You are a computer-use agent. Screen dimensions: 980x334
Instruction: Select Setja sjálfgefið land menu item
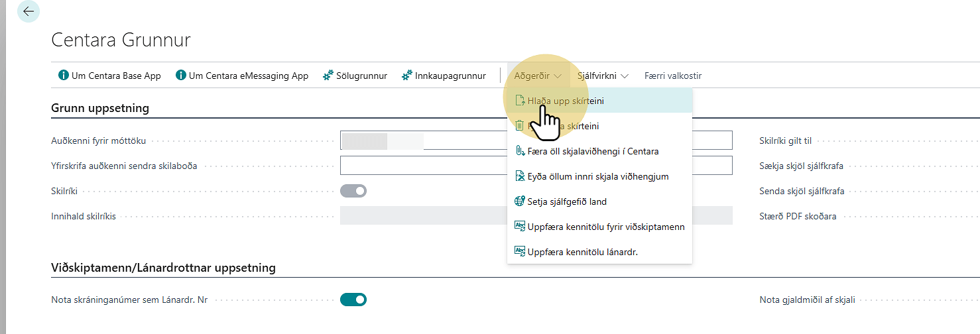(599, 201)
